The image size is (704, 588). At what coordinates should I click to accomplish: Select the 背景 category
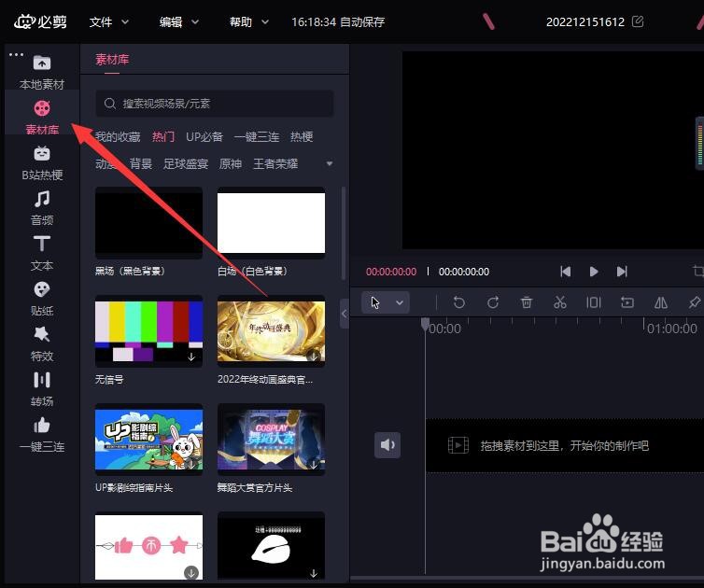(141, 164)
